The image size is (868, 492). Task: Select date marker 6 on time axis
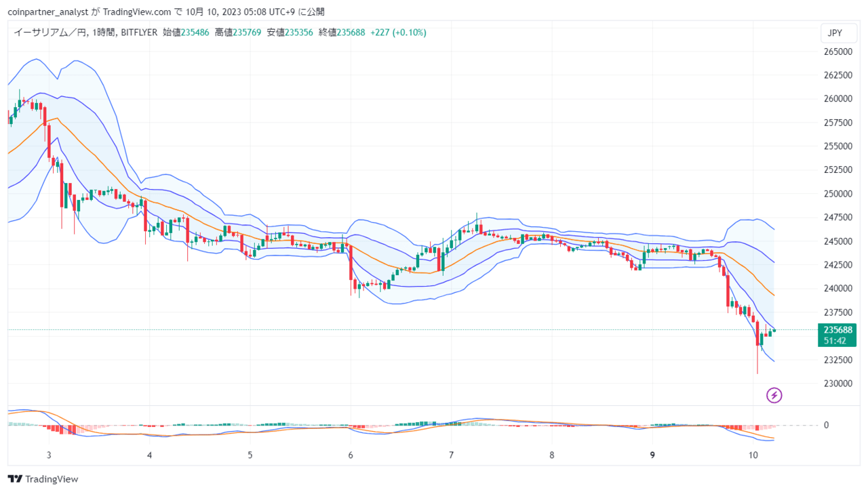[x=351, y=455]
